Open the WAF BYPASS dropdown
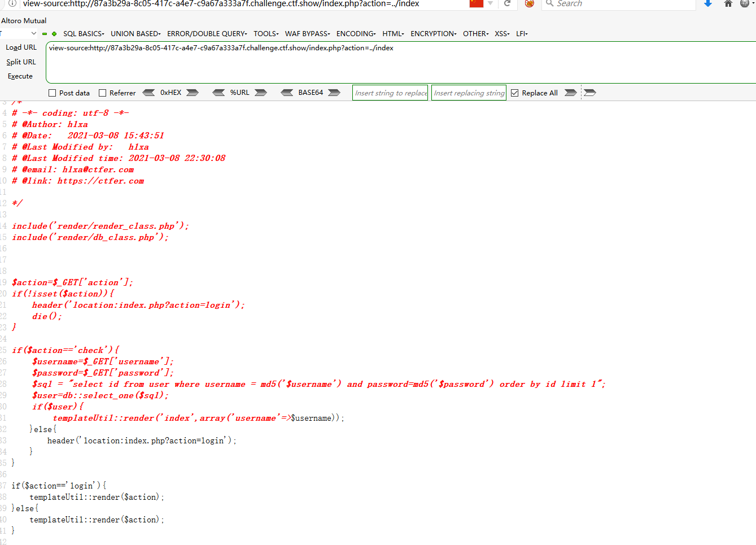756x545 pixels. 307,33
